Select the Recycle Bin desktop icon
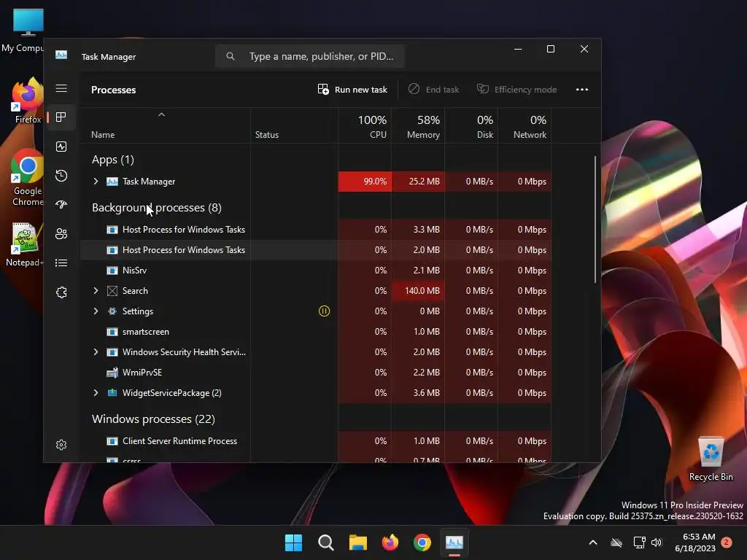The width and height of the screenshot is (747, 560). click(711, 458)
